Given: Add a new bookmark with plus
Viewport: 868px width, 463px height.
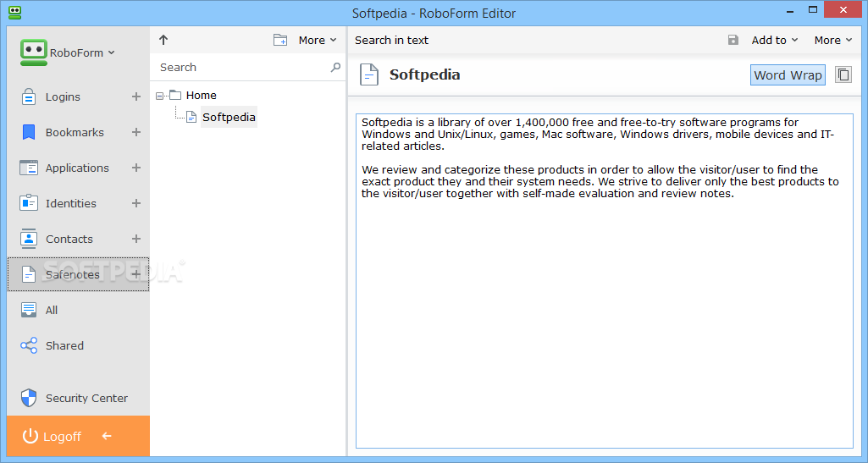Looking at the screenshot, I should [x=136, y=132].
